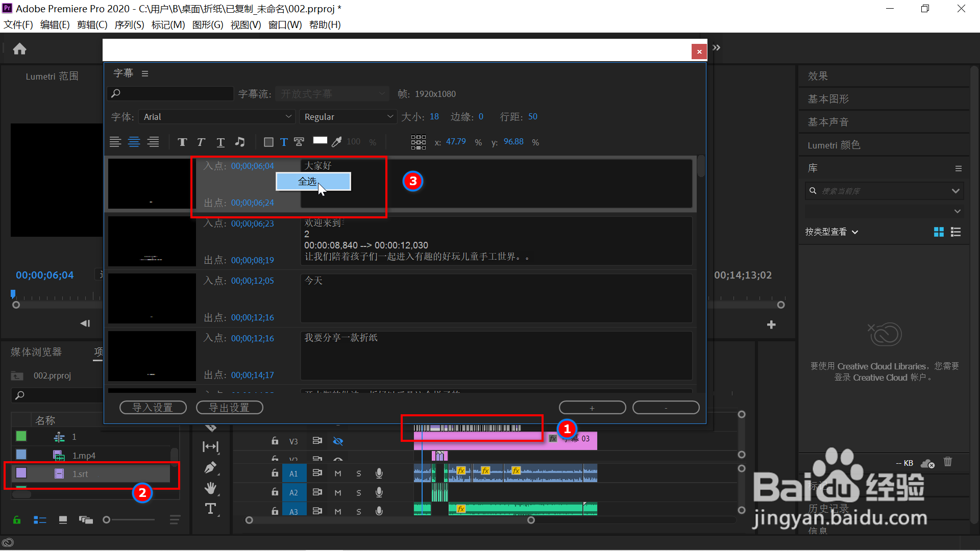980x551 pixels.
Task: Insert music note symbol
Action: coord(239,142)
